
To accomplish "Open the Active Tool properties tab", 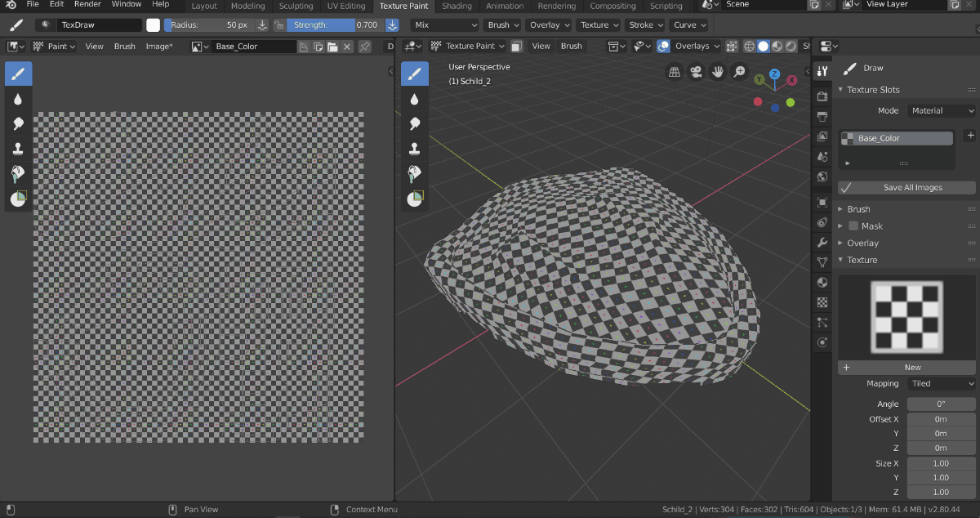I will [822, 71].
